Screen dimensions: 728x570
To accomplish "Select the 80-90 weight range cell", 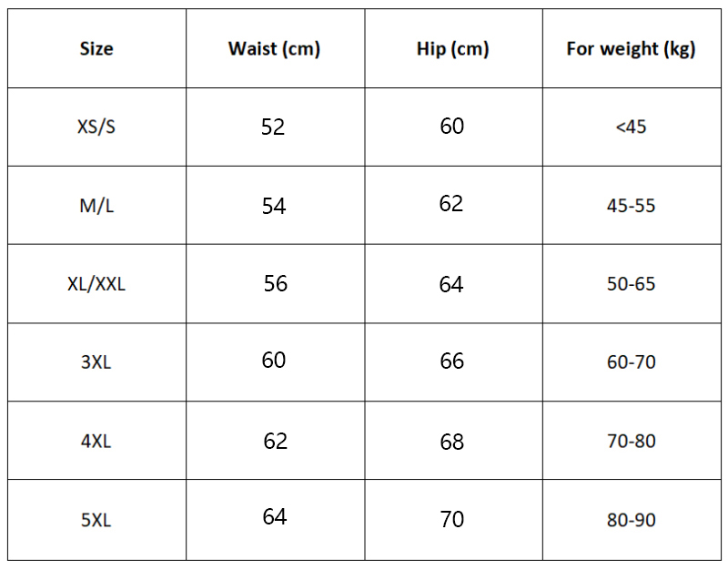I will pyautogui.click(x=631, y=521).
